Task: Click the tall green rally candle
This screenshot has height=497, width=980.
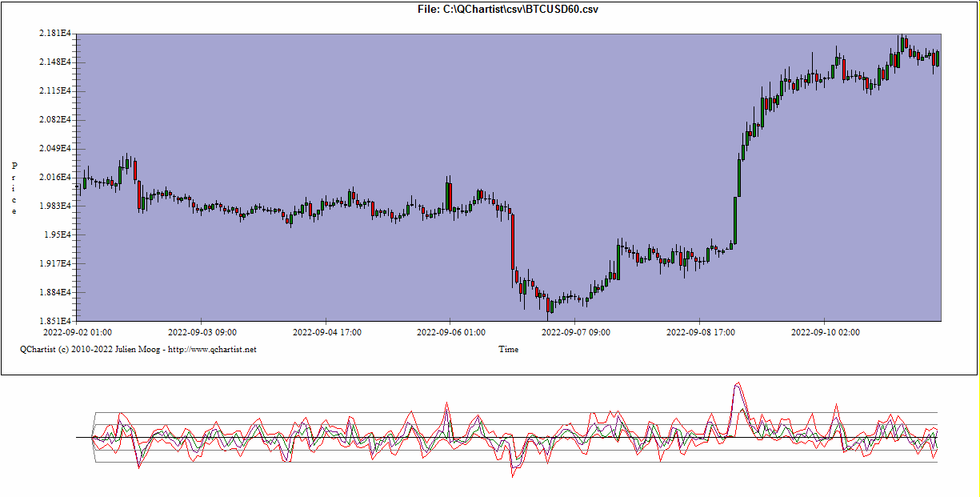Action: click(x=734, y=220)
